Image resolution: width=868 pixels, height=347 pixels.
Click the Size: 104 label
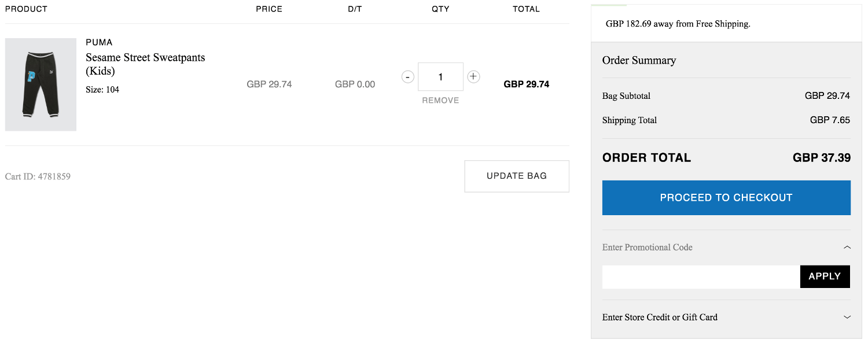(102, 89)
